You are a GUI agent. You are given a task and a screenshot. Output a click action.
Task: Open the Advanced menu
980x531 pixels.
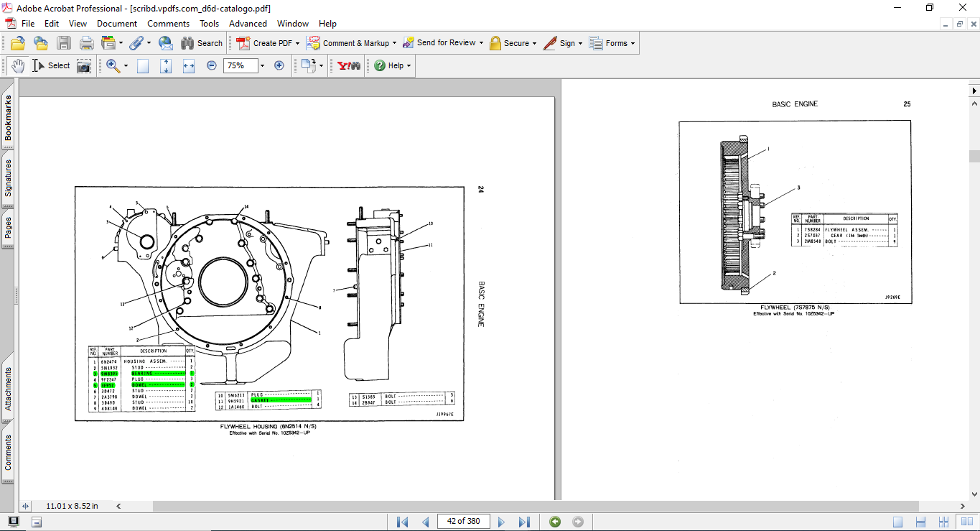click(248, 24)
